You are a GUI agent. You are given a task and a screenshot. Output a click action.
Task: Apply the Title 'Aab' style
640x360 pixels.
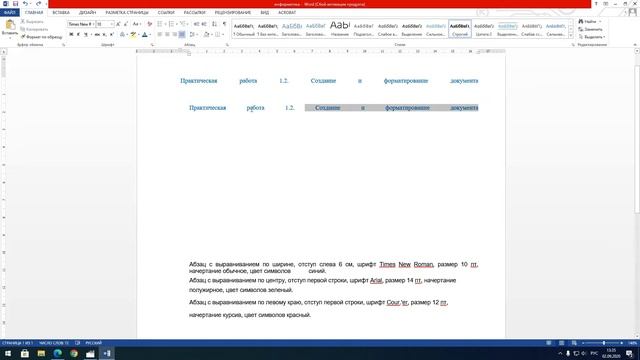point(340,29)
